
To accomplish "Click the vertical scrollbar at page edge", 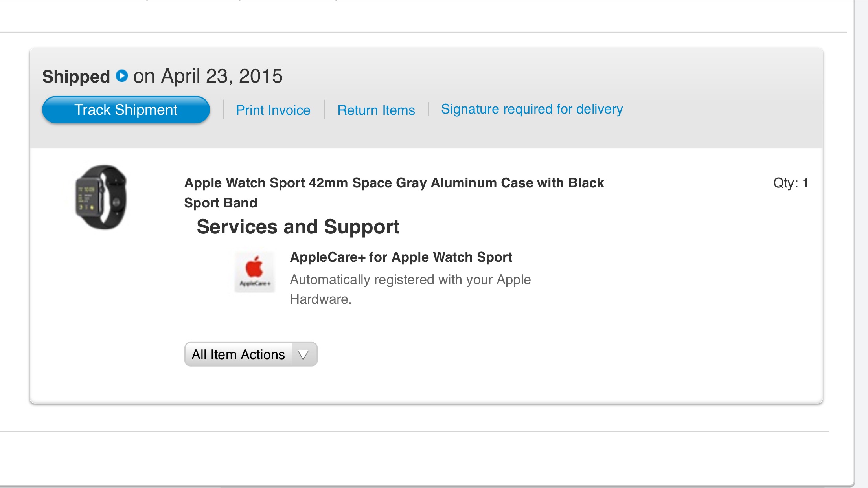I will (861, 244).
